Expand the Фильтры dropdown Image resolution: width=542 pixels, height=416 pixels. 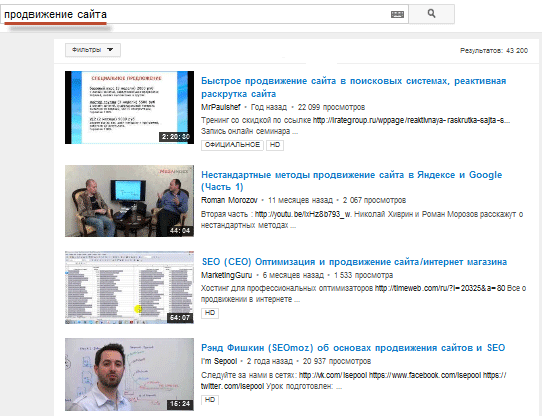93,50
